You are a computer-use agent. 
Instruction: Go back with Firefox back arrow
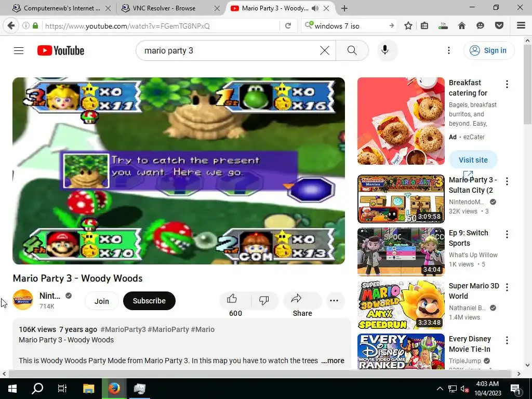point(11,25)
